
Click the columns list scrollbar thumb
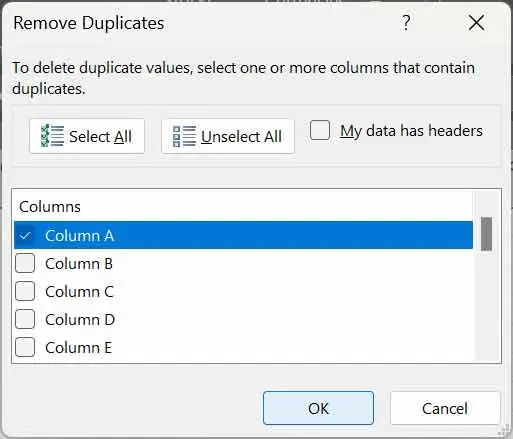click(x=486, y=234)
